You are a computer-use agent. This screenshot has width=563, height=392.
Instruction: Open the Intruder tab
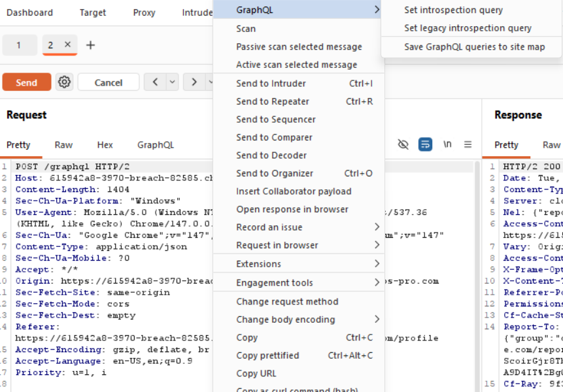(x=197, y=12)
